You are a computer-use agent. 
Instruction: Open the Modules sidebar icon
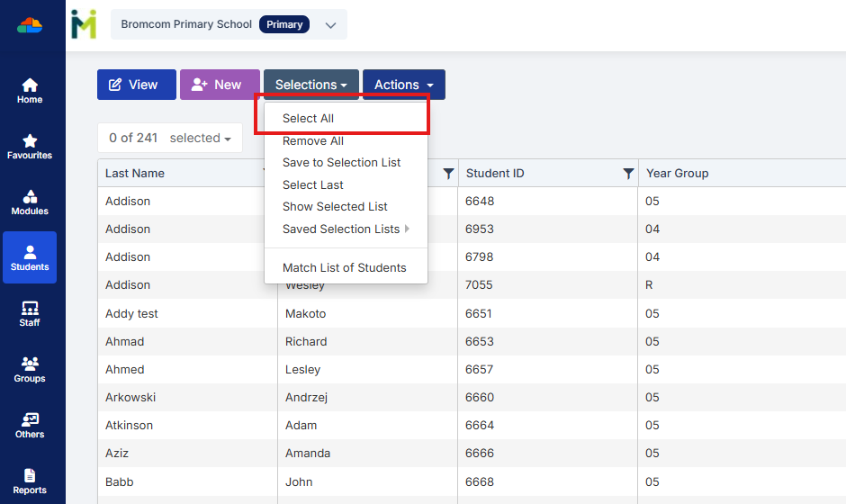[x=30, y=202]
